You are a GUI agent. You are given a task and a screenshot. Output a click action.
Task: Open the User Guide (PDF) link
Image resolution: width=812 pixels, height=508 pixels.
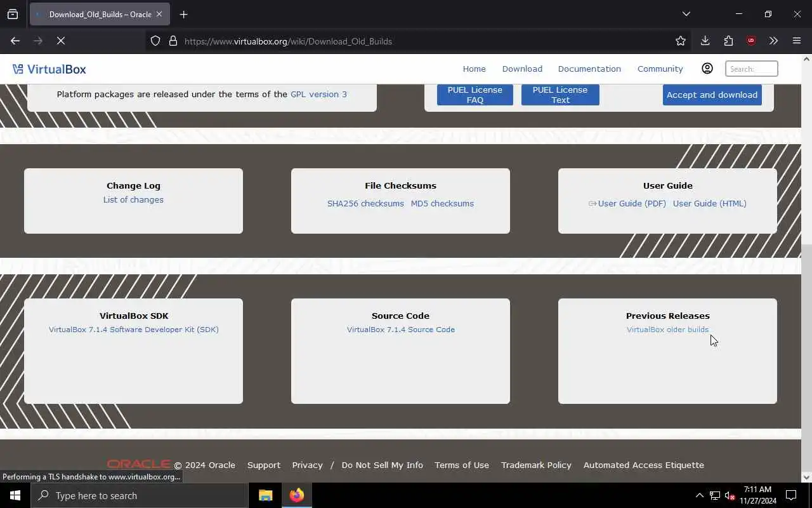coord(632,203)
